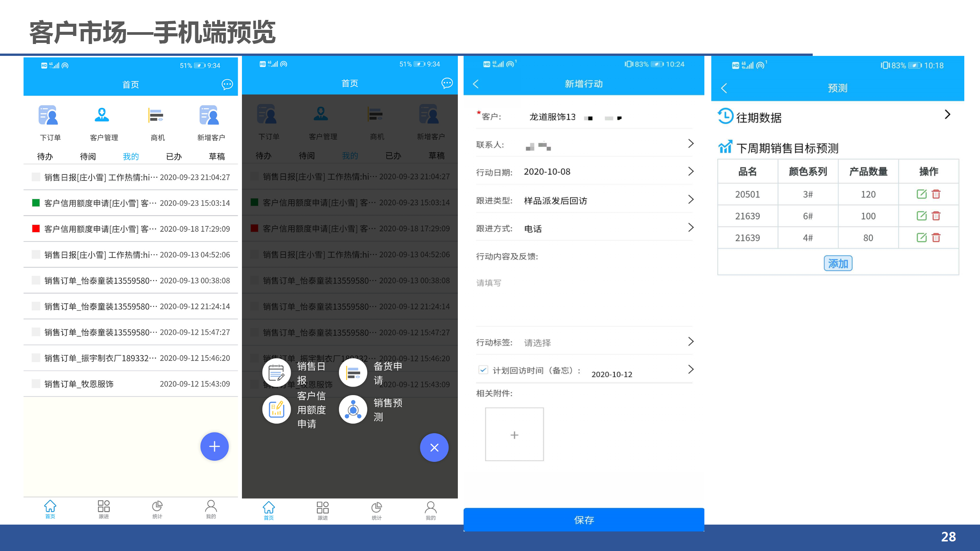Image resolution: width=980 pixels, height=551 pixels.
Task: Switch to 待阅 tab on first phone
Action: 88,156
